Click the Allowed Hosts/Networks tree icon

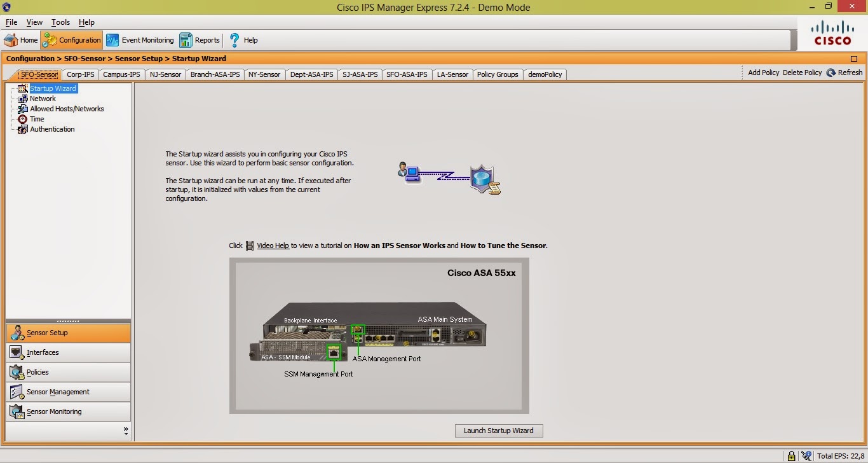point(23,109)
